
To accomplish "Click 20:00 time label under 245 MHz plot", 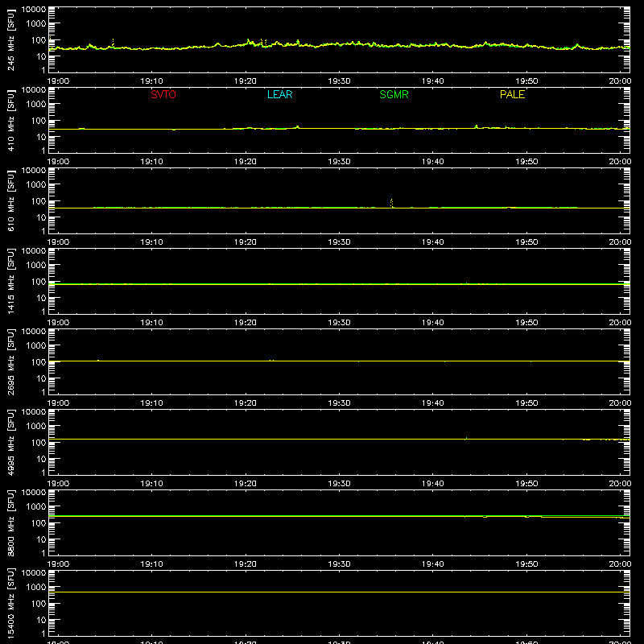I will tap(620, 81).
